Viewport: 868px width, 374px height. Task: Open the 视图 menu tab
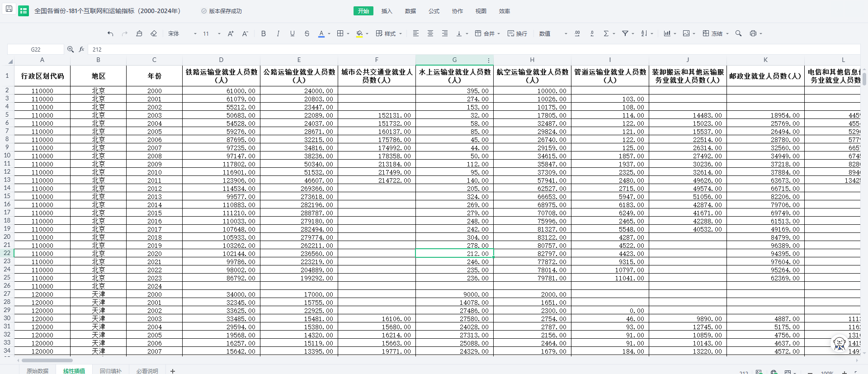481,11
